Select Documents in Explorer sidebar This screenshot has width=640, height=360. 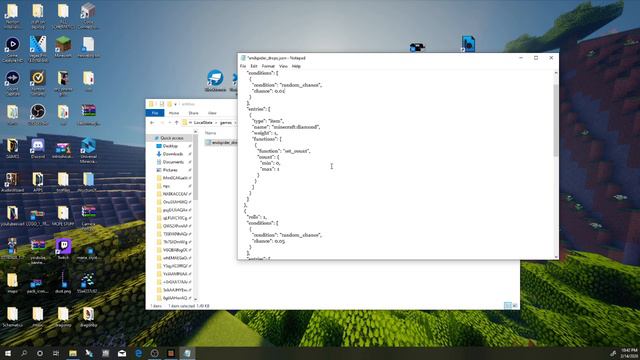(x=173, y=162)
